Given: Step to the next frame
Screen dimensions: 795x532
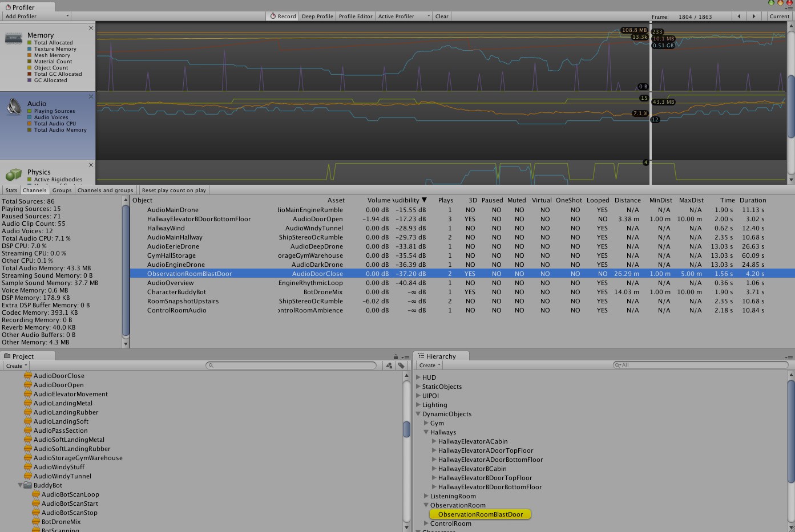Looking at the screenshot, I should pyautogui.click(x=754, y=17).
